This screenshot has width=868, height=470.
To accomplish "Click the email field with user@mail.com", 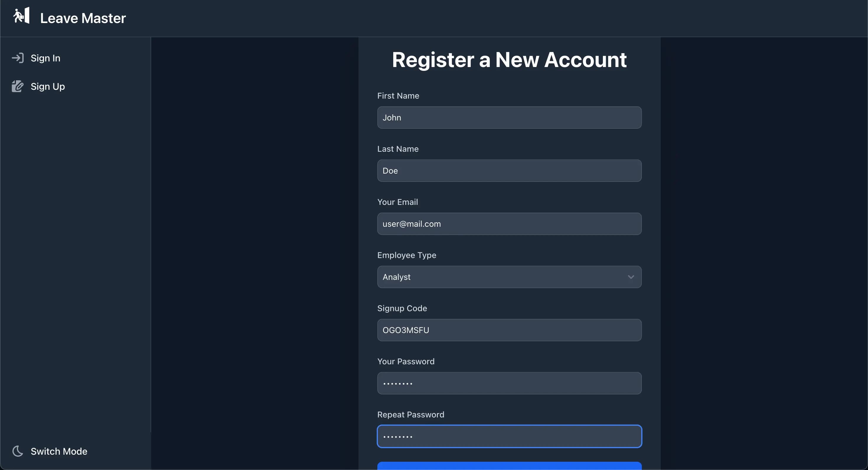I will click(x=509, y=224).
